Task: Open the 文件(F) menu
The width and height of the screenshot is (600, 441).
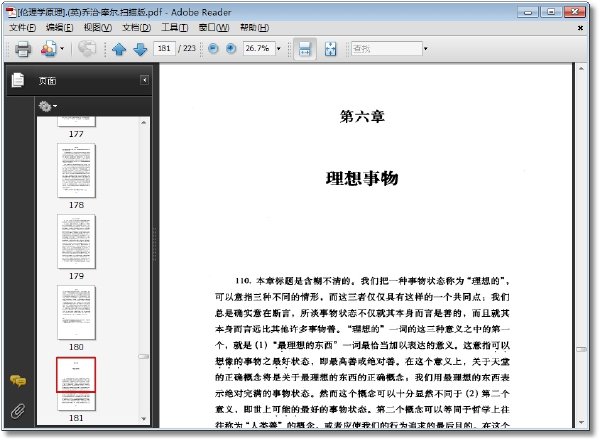Action: pyautogui.click(x=22, y=28)
